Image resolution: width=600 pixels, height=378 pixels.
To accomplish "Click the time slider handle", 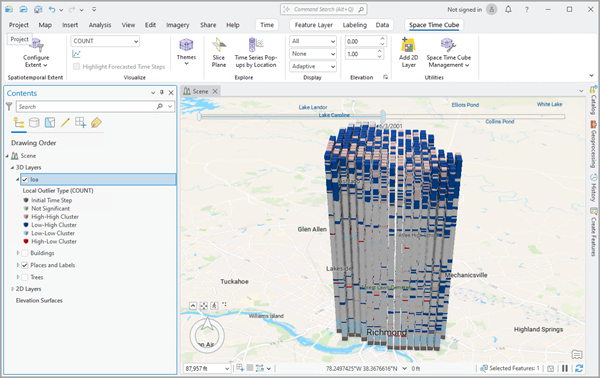I will click(383, 116).
